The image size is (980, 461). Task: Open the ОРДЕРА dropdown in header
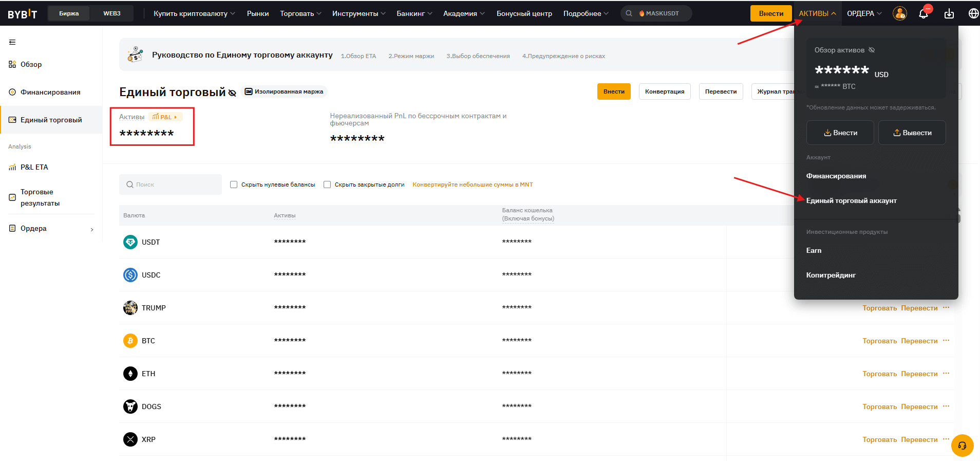point(864,13)
